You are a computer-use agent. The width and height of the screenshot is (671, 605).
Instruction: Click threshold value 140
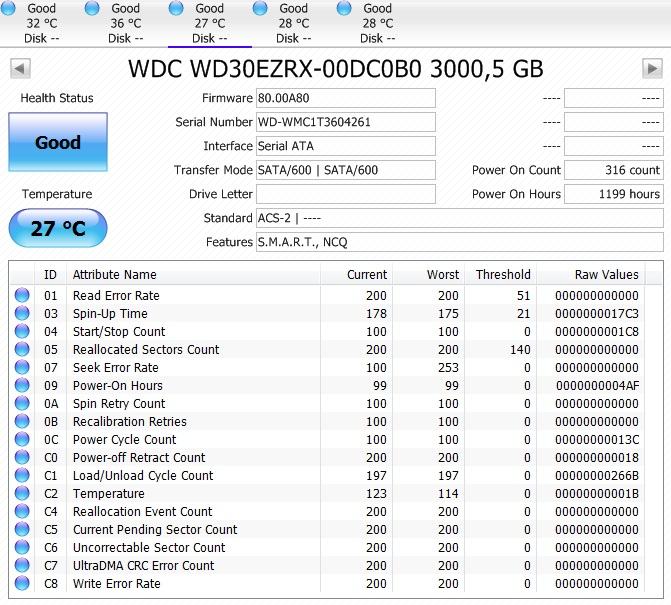pyautogui.click(x=520, y=350)
